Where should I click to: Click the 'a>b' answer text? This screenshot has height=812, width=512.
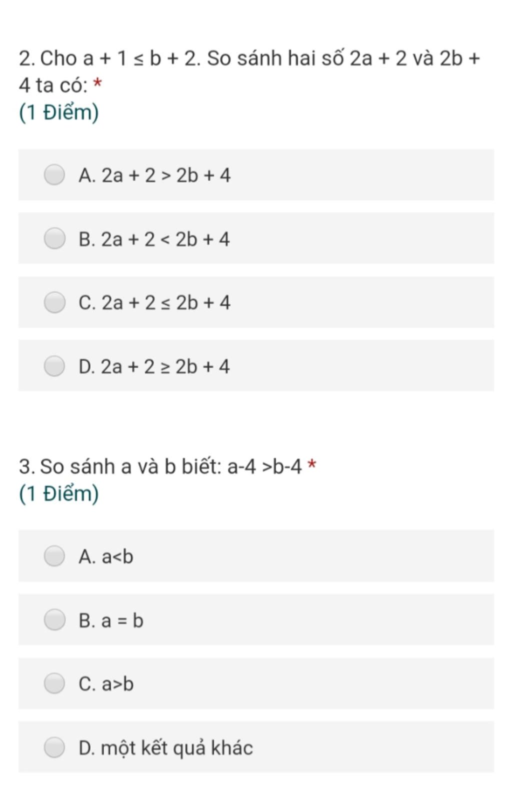coord(117,684)
